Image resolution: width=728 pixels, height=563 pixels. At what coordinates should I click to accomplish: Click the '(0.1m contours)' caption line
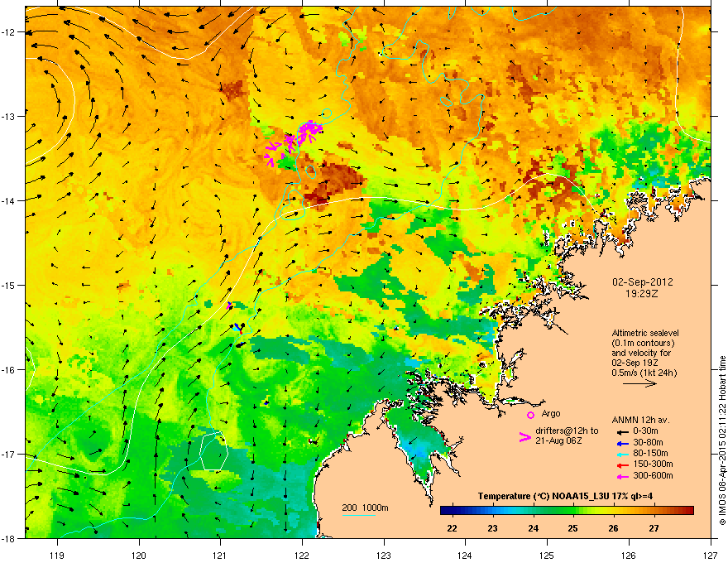click(x=643, y=344)
